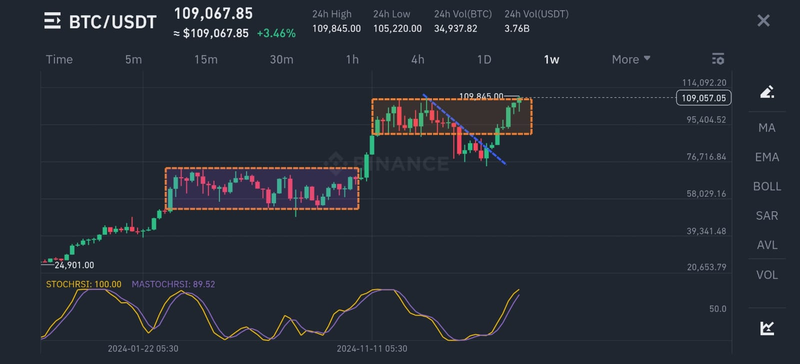Click the 2024-11-11 05:30 date label
The height and width of the screenshot is (364, 800).
coord(372,349)
